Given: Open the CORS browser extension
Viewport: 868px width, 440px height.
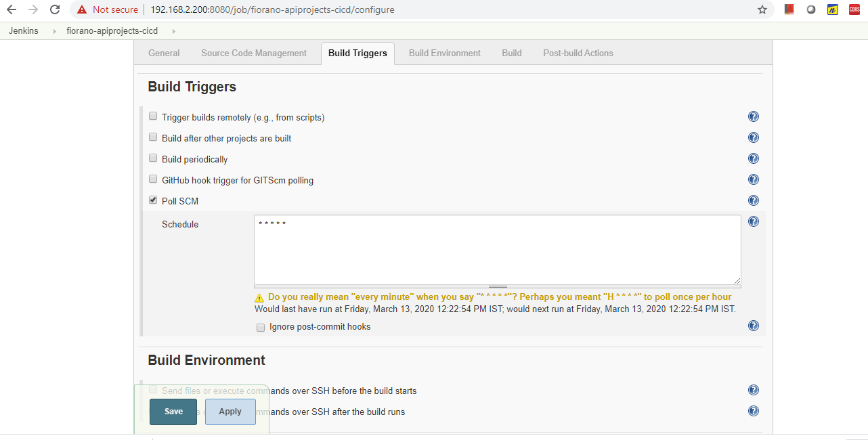Looking at the screenshot, I should (x=854, y=9).
